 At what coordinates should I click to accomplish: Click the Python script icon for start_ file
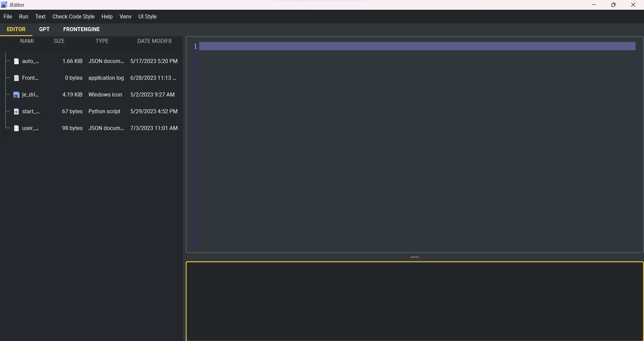click(16, 112)
